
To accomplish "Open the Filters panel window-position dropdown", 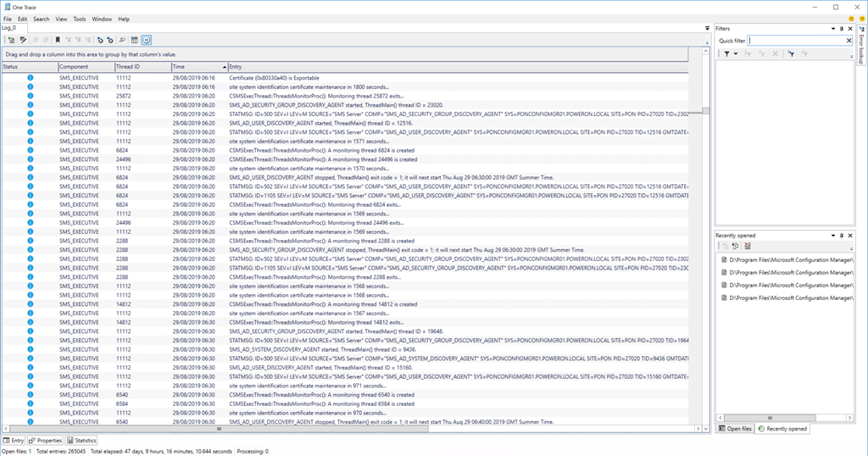I will pyautogui.click(x=831, y=29).
